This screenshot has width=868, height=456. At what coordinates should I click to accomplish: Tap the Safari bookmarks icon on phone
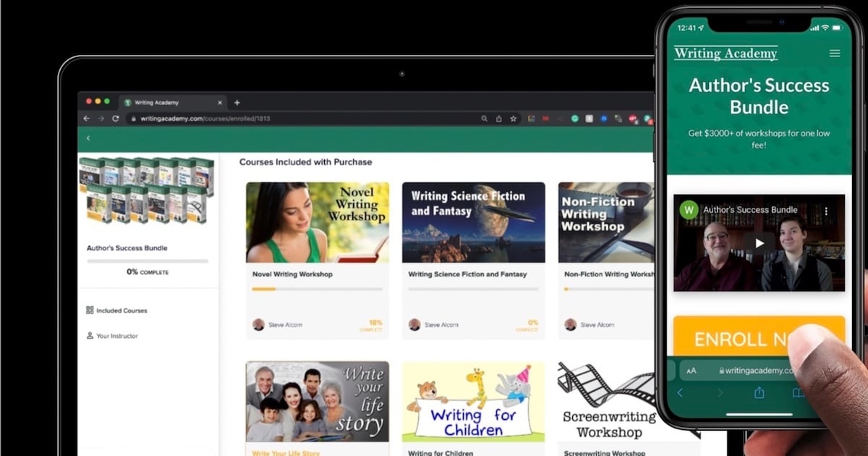798,393
